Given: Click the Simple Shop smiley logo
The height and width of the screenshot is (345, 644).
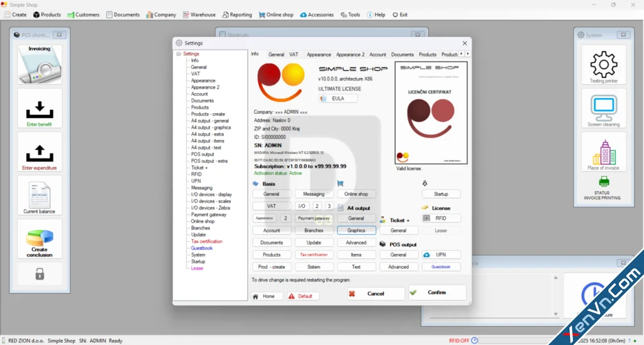Looking at the screenshot, I should [x=281, y=82].
